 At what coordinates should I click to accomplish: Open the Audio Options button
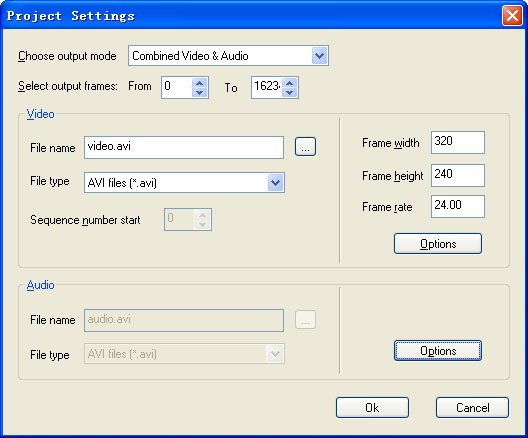coord(438,351)
